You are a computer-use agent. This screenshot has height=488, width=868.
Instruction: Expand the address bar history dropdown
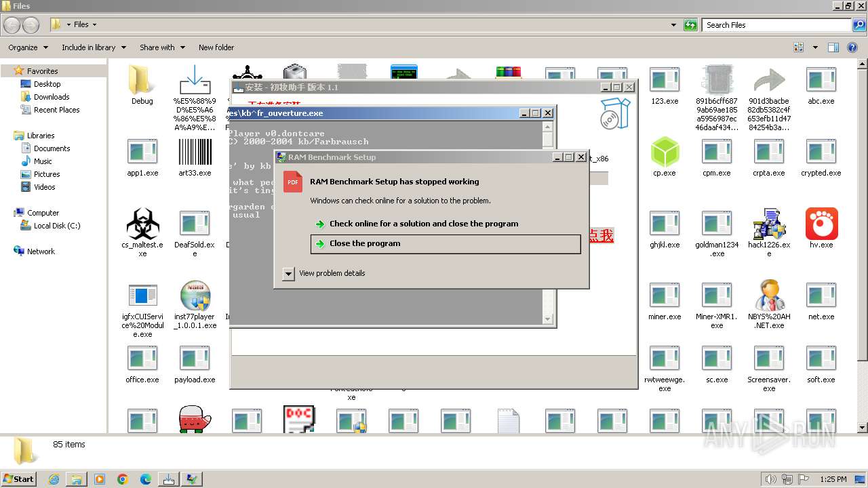673,25
